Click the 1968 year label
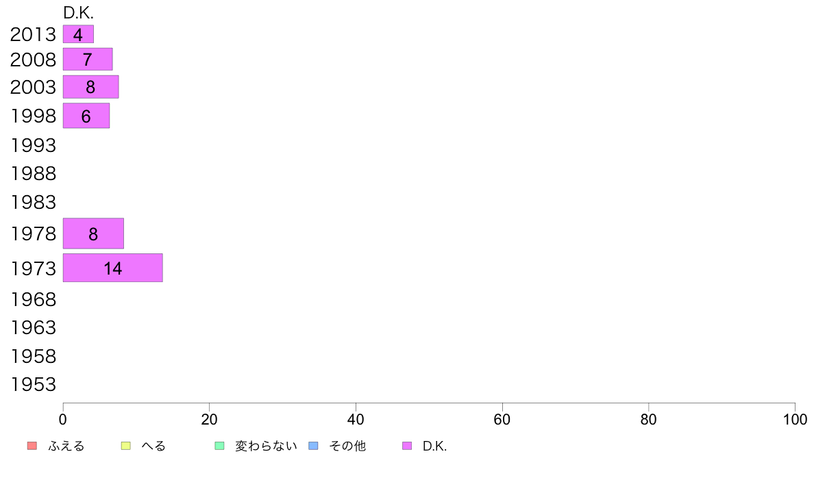This screenshot has height=504, width=814. click(x=33, y=299)
